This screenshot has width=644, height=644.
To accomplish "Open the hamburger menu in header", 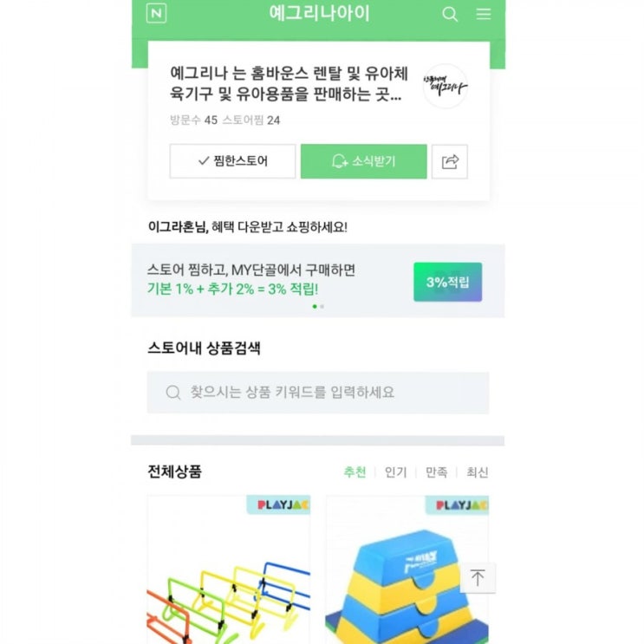I will [x=484, y=14].
